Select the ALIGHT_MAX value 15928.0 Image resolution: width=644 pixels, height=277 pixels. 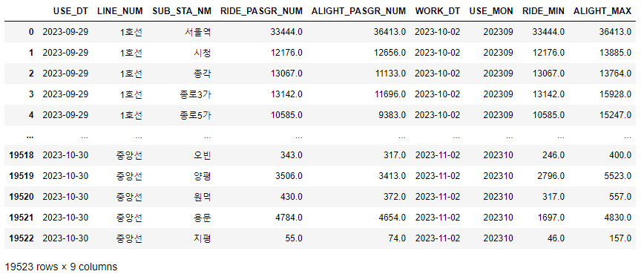[x=615, y=94]
